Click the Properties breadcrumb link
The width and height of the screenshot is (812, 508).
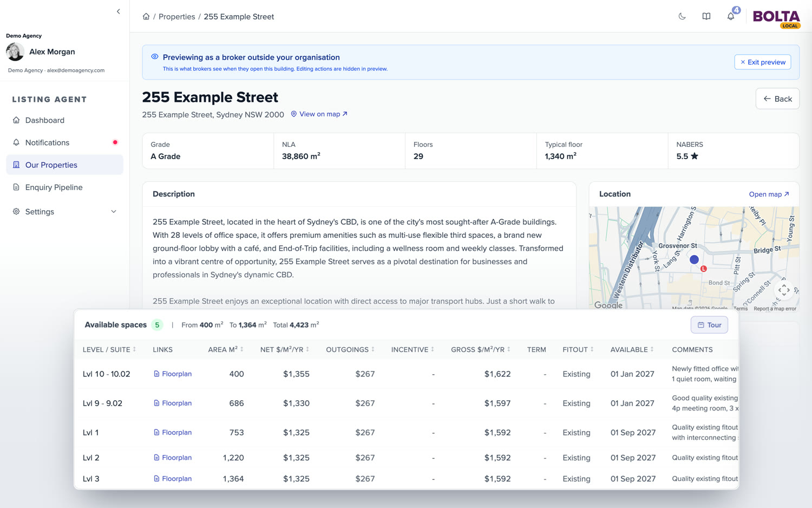click(x=176, y=17)
